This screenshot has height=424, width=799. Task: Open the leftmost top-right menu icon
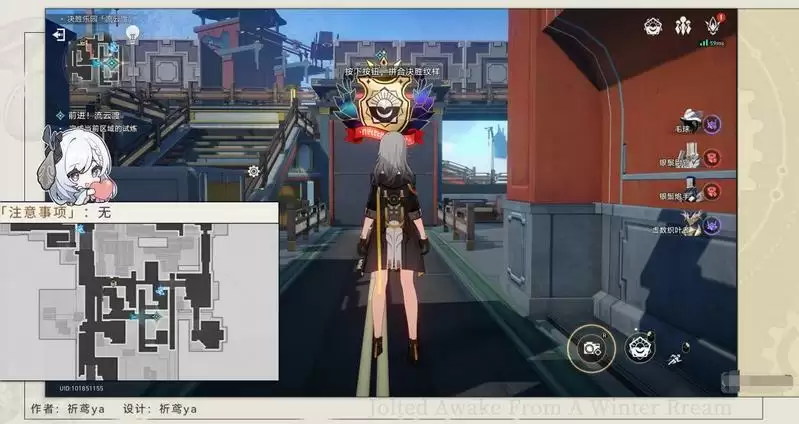coord(652,24)
